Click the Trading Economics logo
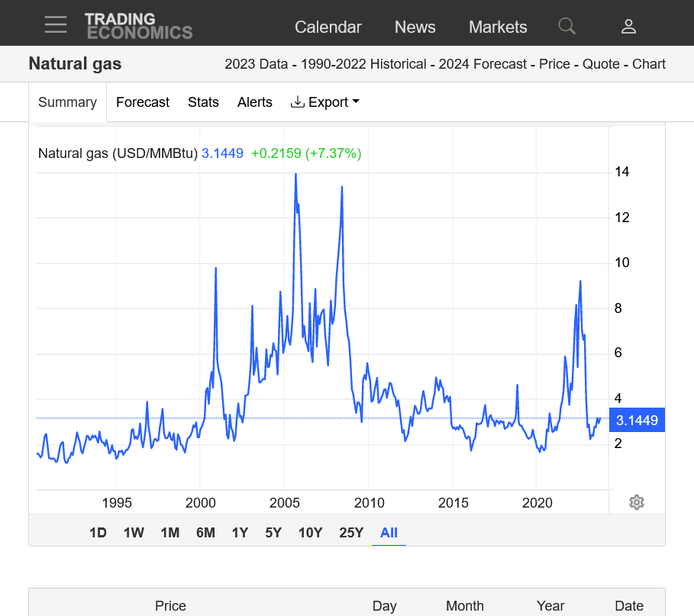Image resolution: width=694 pixels, height=616 pixels. [x=138, y=26]
